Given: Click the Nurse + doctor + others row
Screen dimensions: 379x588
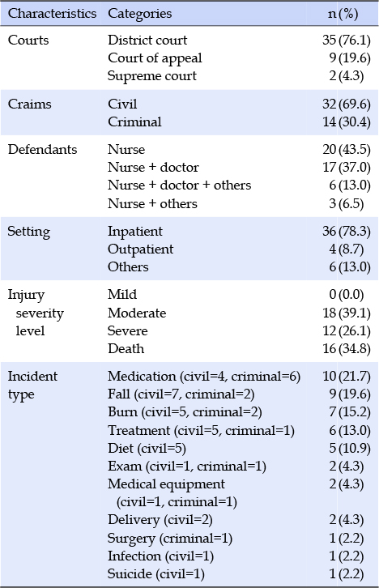Looking at the screenshot, I should [x=189, y=185].
